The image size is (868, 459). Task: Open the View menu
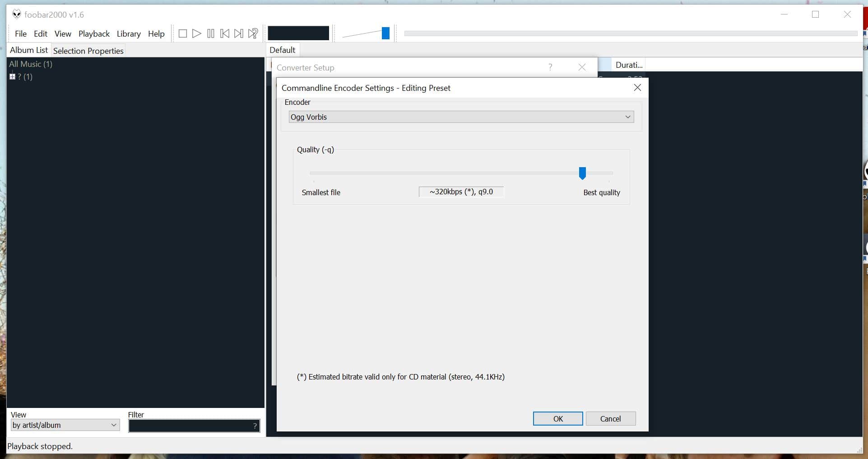point(63,34)
